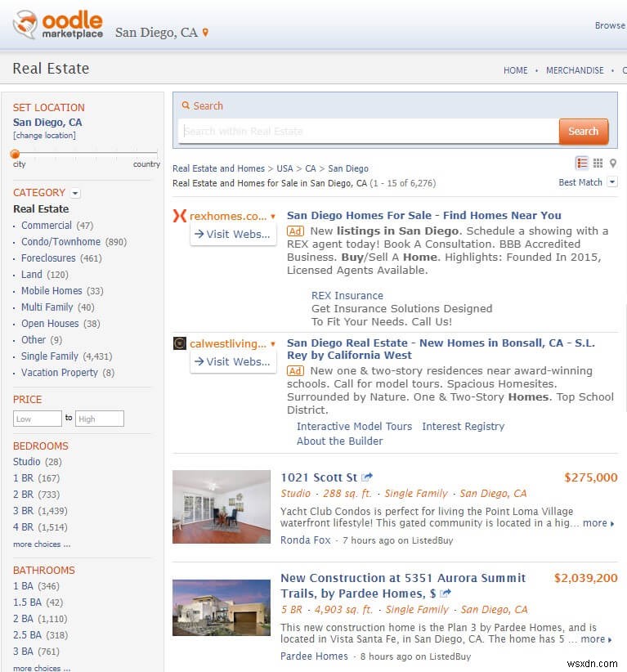Filter by Other category
The width and height of the screenshot is (627, 672).
(x=34, y=340)
